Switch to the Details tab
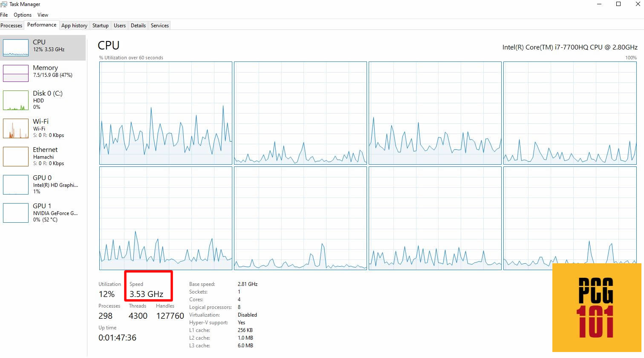The width and height of the screenshot is (644, 358). 138,25
